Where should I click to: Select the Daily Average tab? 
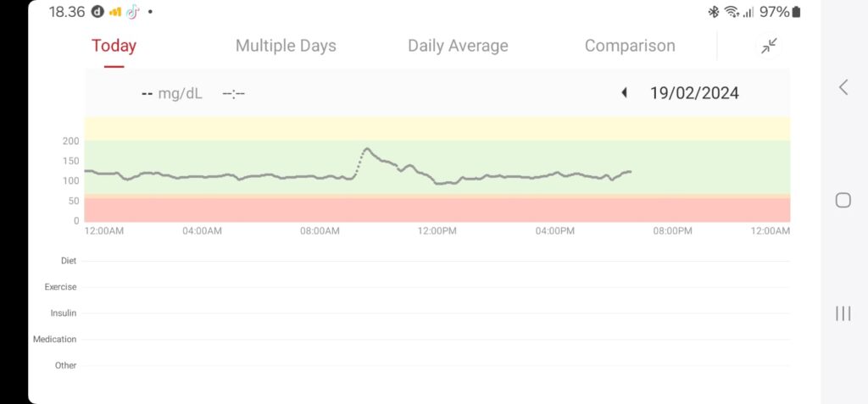point(458,46)
